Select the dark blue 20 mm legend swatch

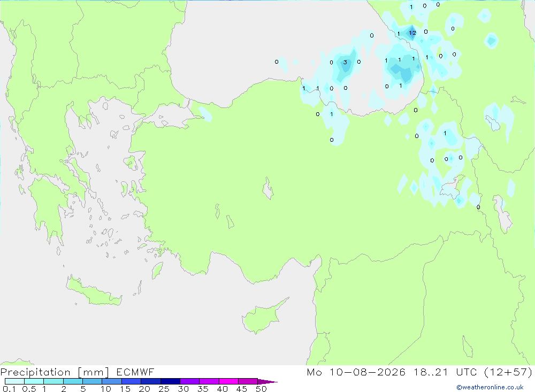coord(151,381)
